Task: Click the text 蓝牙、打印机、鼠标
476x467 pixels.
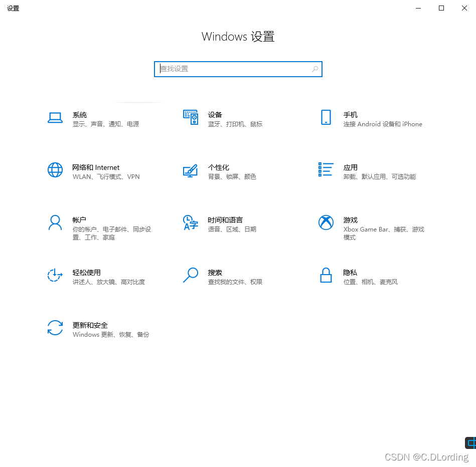Action: coord(235,124)
